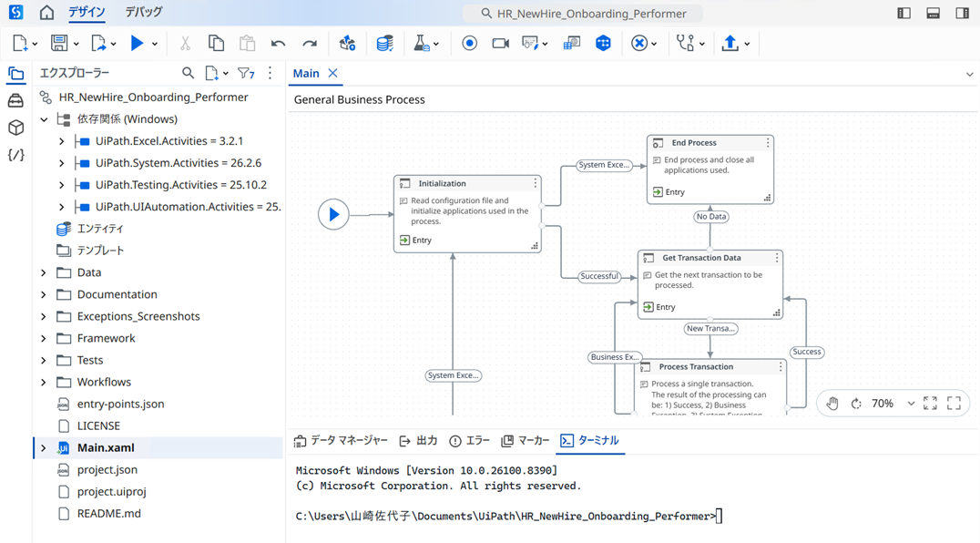Open the マーカー panel tab
Screen dimensions: 980x543
(525, 441)
